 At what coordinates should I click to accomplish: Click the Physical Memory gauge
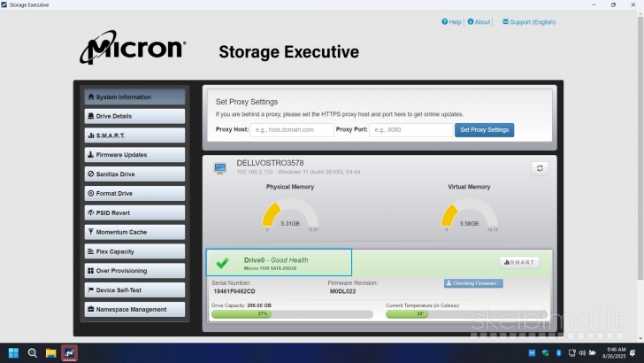(x=290, y=213)
